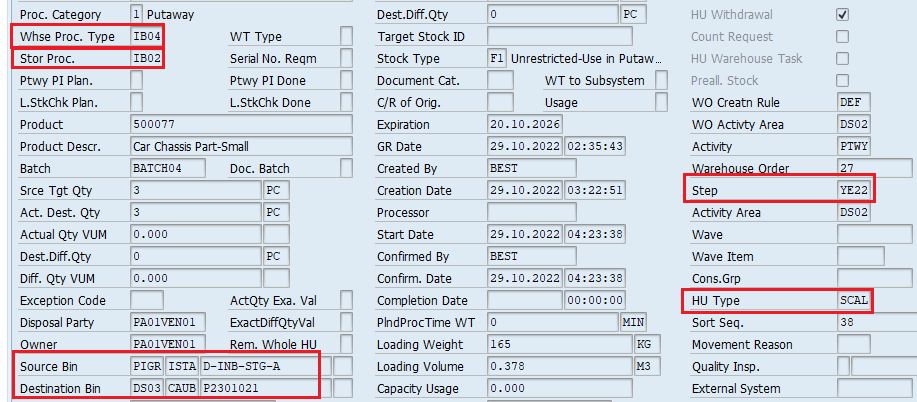Click the Product field showing 500077
This screenshot has width=917, height=402.
240,125
